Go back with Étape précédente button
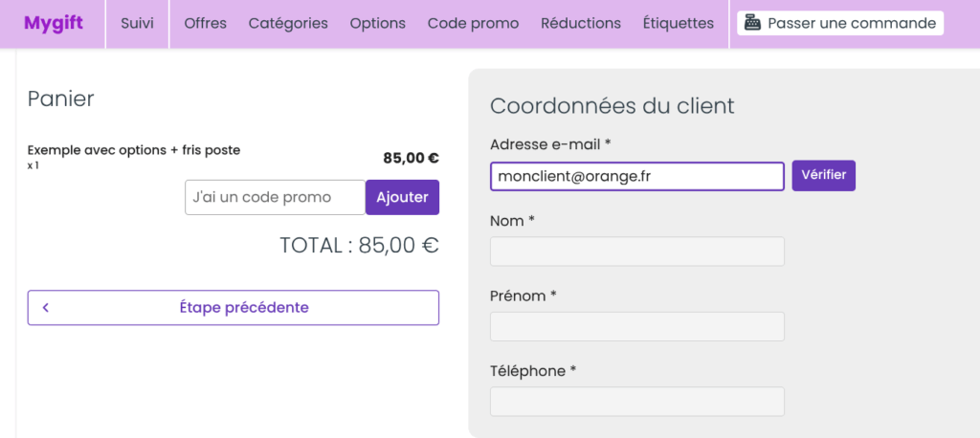The height and width of the screenshot is (438, 980). click(x=234, y=307)
